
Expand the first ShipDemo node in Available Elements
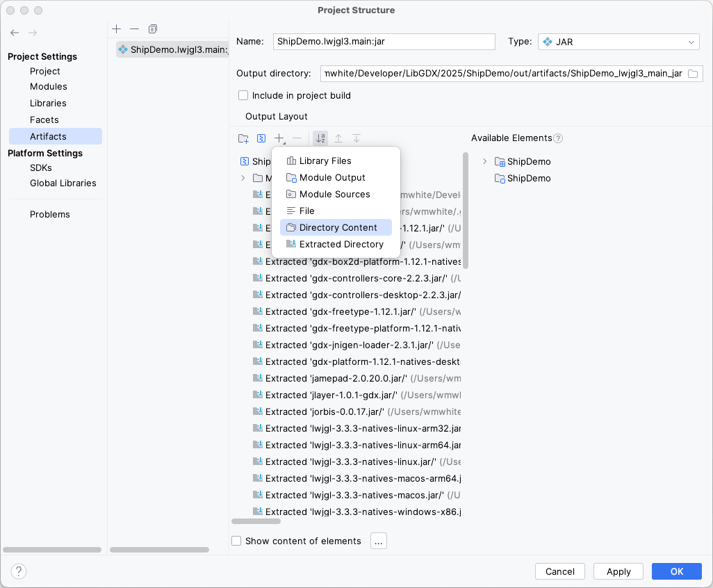point(484,161)
